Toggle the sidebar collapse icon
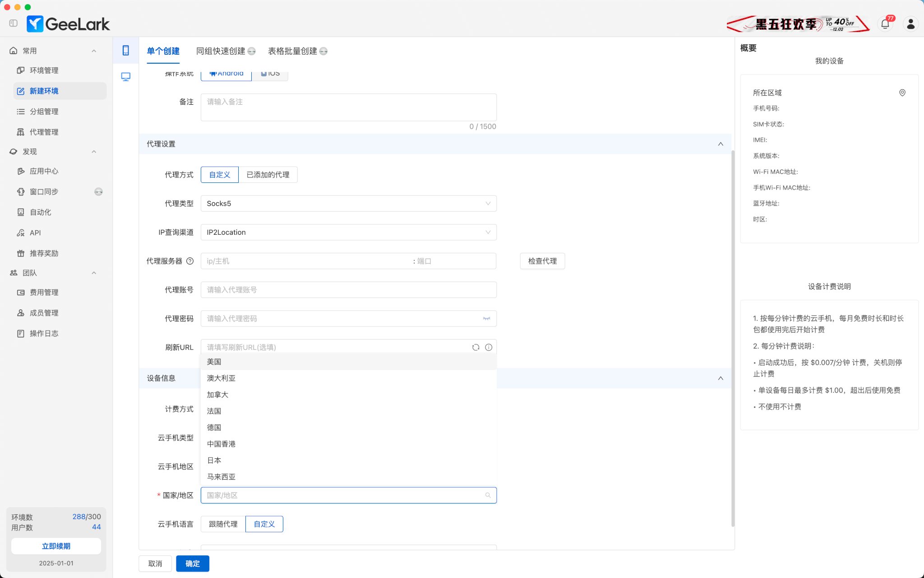This screenshot has width=924, height=578. (13, 23)
